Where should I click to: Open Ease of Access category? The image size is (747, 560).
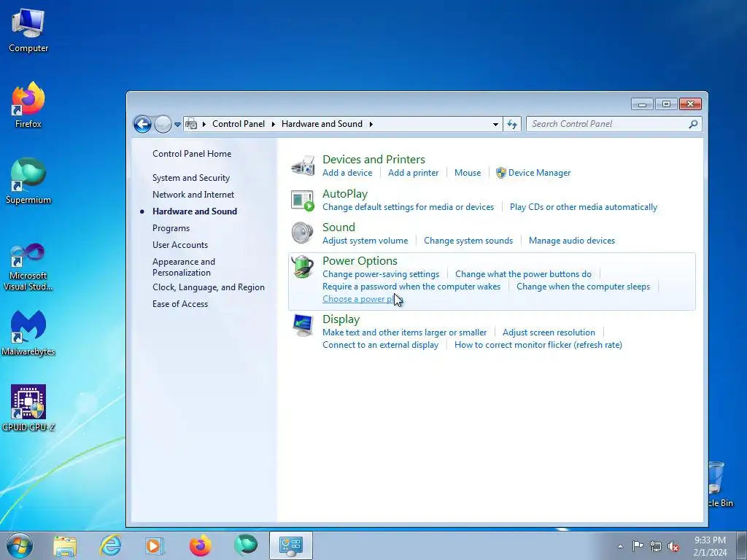tap(180, 304)
